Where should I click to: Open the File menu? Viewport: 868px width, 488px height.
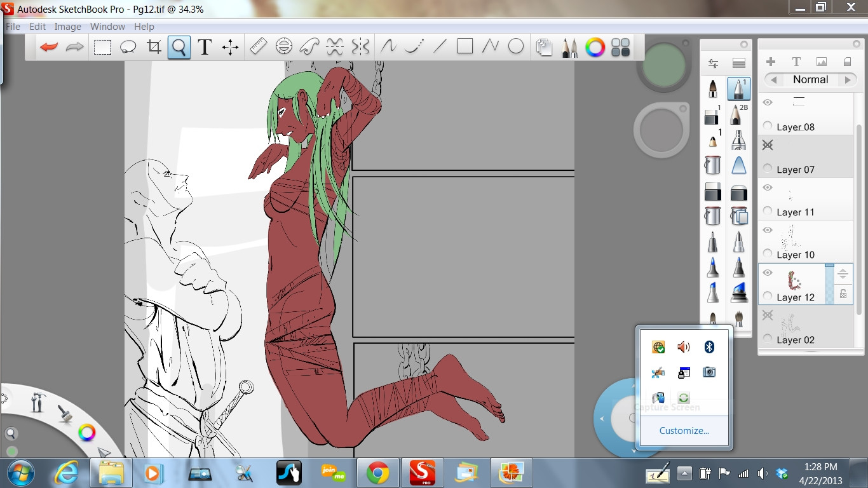[13, 27]
